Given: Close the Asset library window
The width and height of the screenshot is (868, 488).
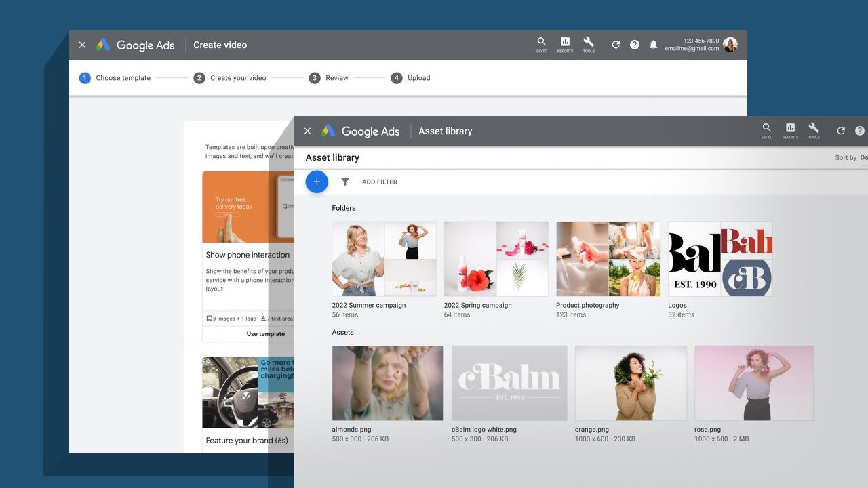Looking at the screenshot, I should coord(307,131).
